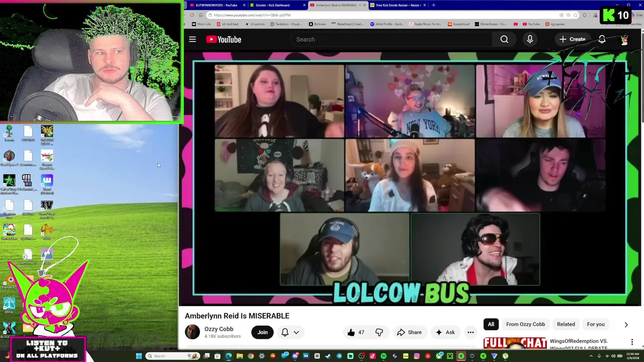Open the Create video menu
Screen dimensions: 644x362
[572, 39]
